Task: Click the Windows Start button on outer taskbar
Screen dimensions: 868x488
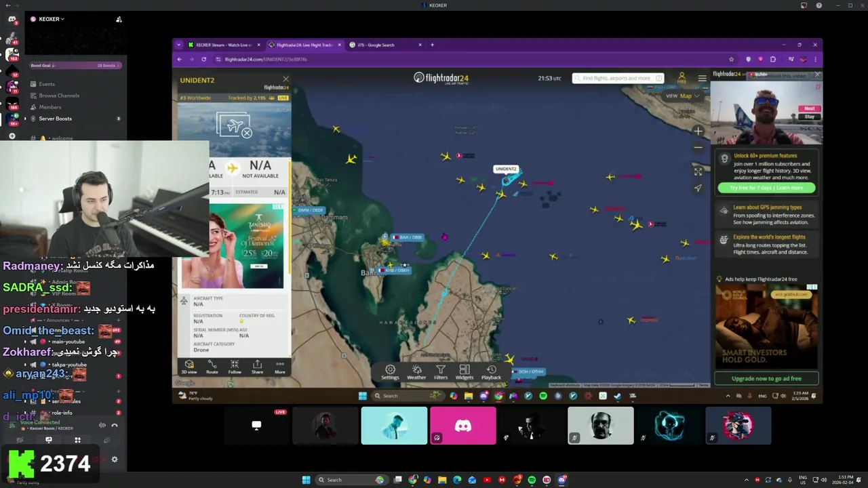Action: 306,480
